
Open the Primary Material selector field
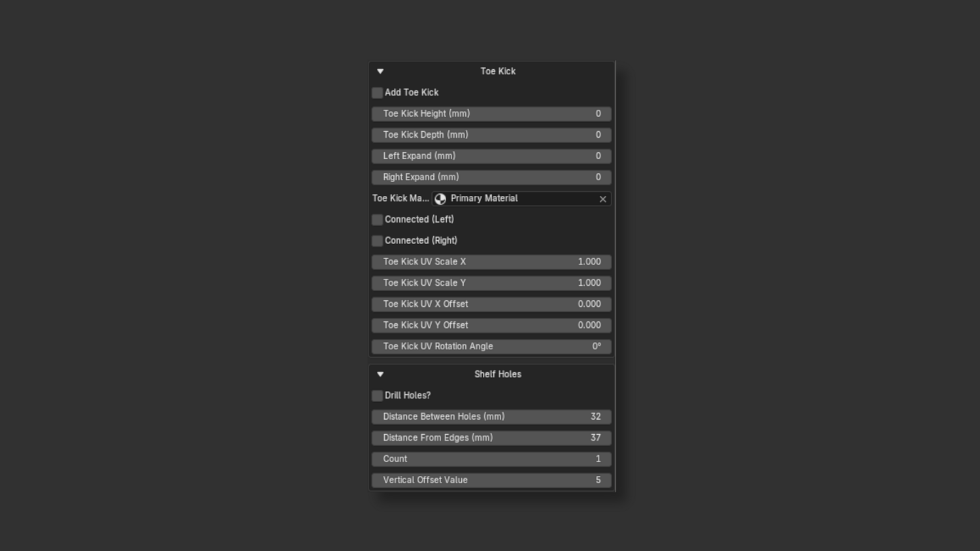[x=516, y=198]
